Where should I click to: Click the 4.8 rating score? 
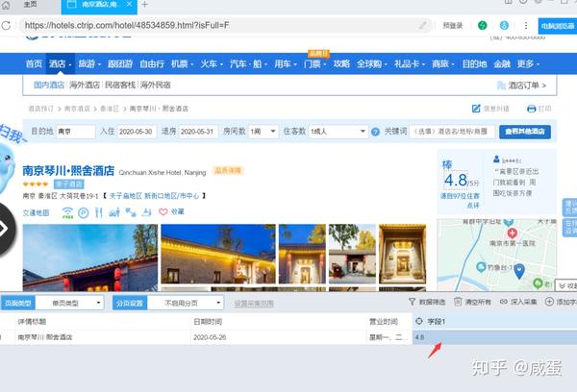456,181
